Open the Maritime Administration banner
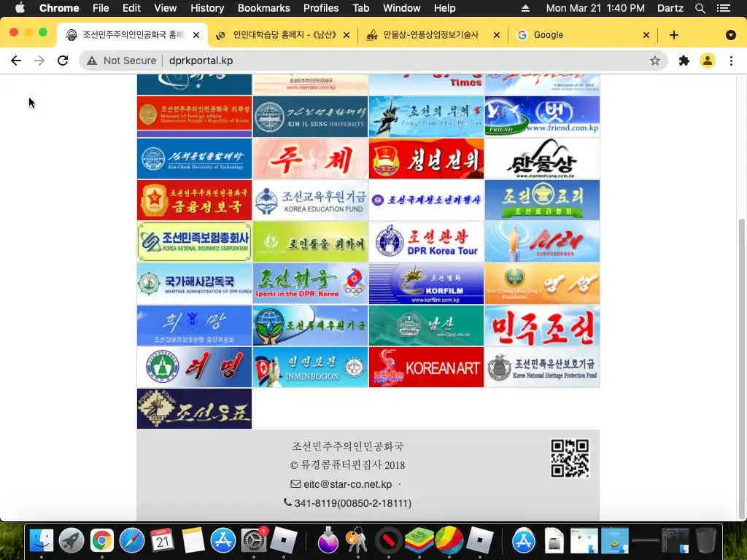 pos(194,284)
